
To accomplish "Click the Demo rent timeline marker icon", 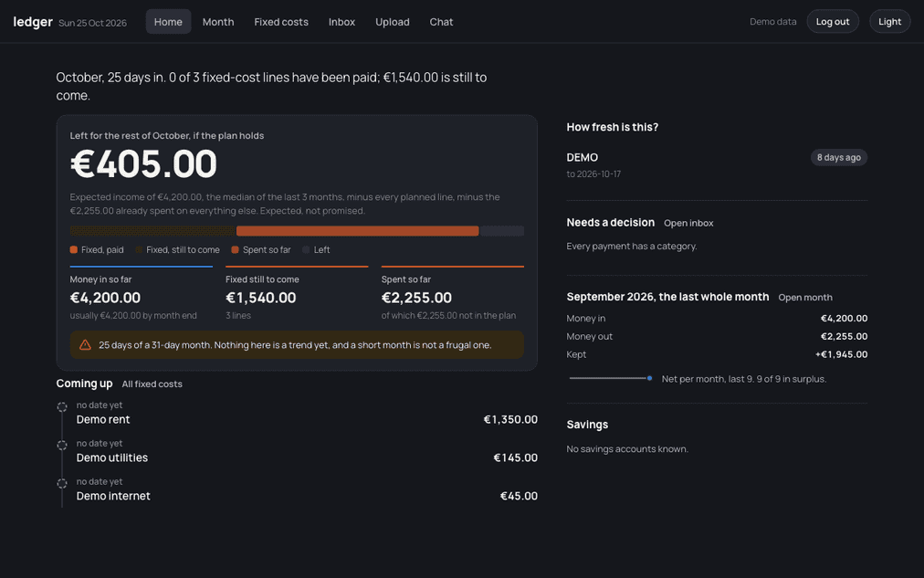I will (x=62, y=407).
